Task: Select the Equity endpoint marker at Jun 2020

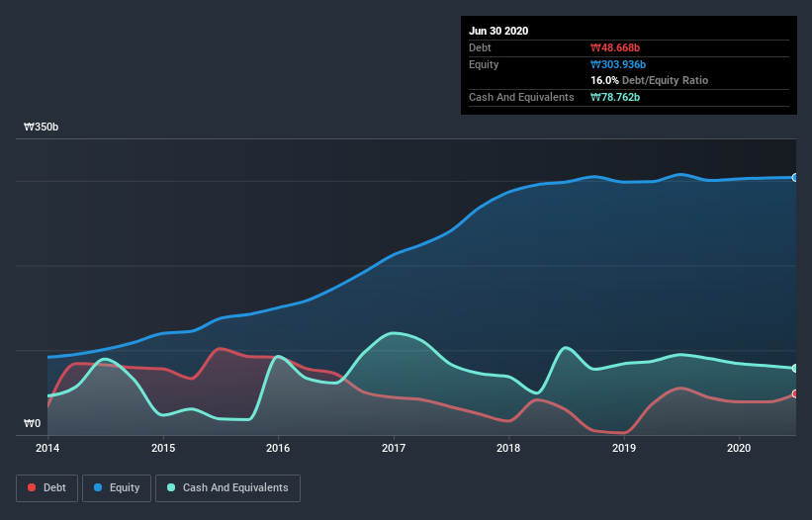Action: click(x=795, y=178)
